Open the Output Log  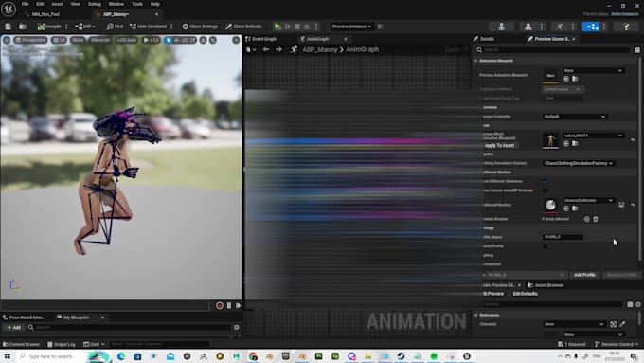click(62, 344)
